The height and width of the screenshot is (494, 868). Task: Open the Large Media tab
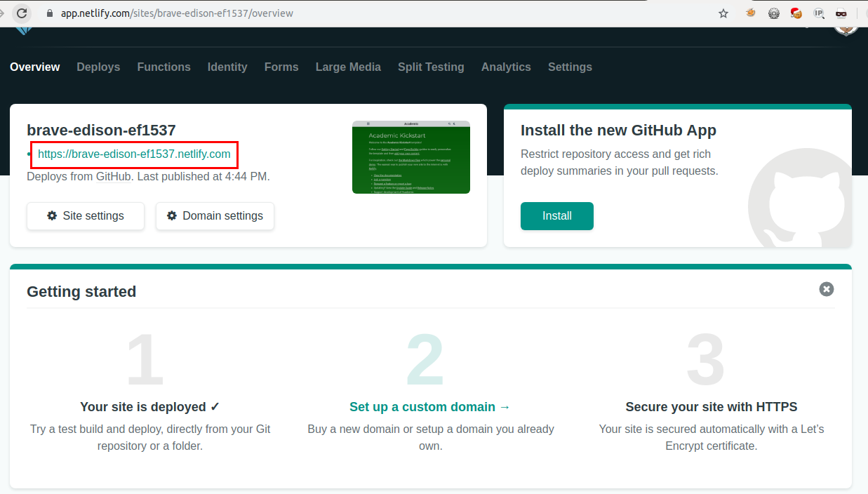coord(348,67)
